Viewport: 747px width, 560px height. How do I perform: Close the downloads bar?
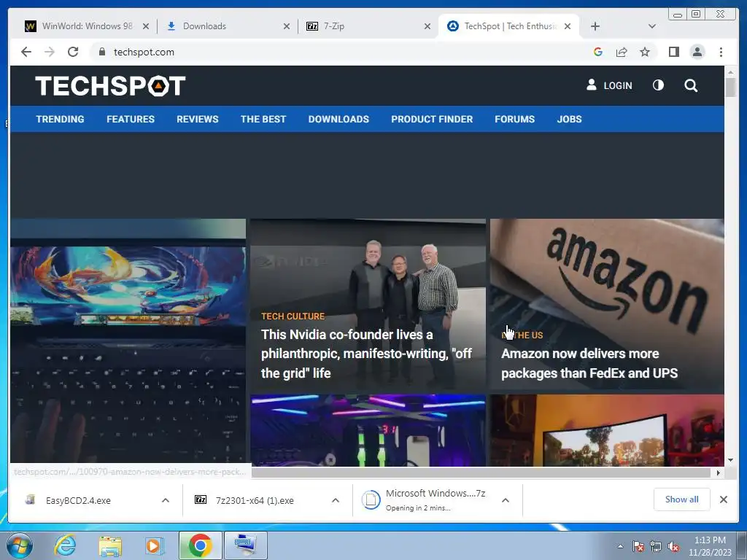point(724,499)
